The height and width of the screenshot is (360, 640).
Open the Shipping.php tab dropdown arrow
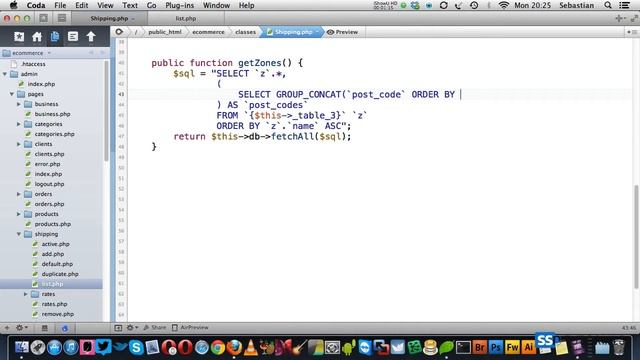click(x=133, y=19)
